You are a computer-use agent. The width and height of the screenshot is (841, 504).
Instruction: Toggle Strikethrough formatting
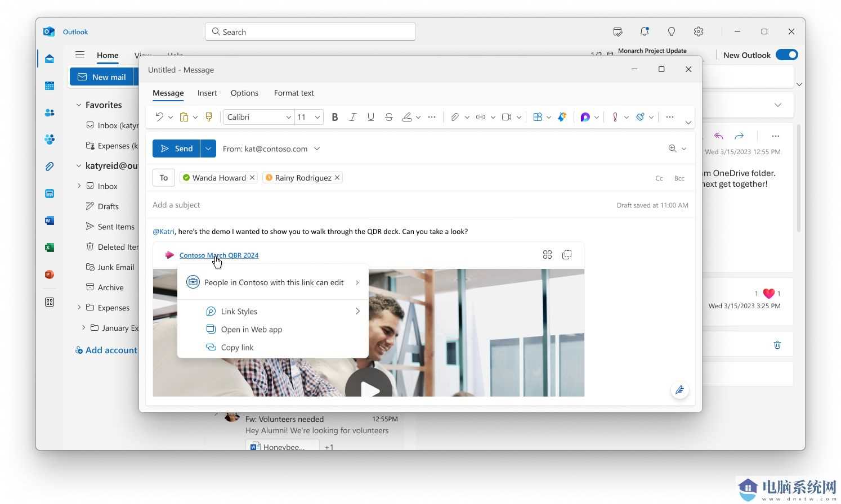[x=389, y=117]
